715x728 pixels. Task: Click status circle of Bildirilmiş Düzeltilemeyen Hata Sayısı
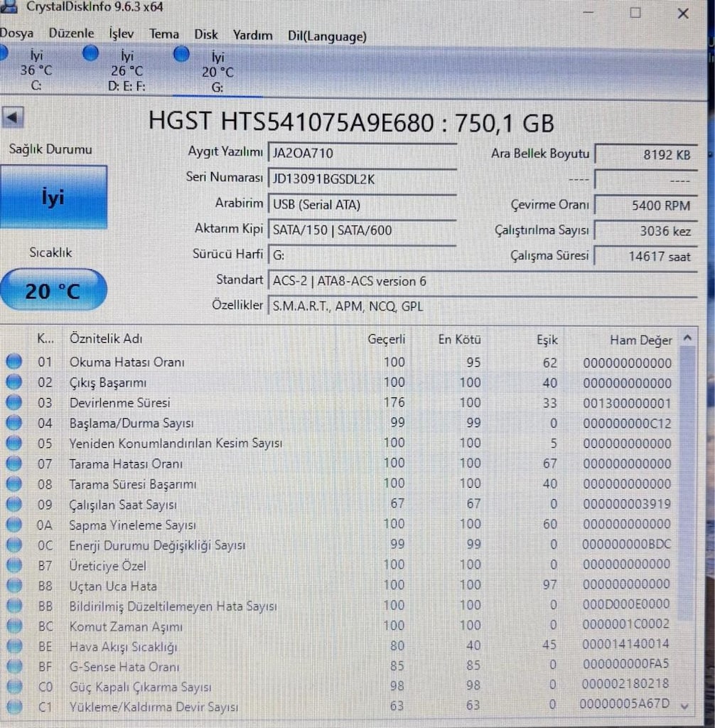tap(14, 606)
